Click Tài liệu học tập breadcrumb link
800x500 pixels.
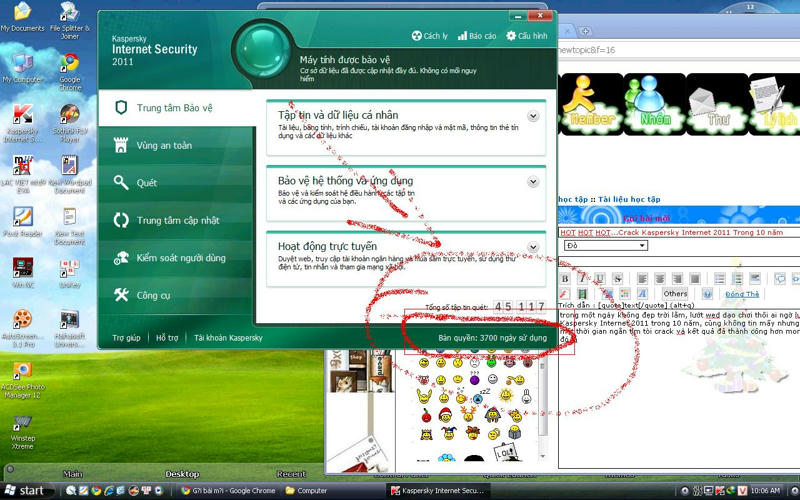629,199
